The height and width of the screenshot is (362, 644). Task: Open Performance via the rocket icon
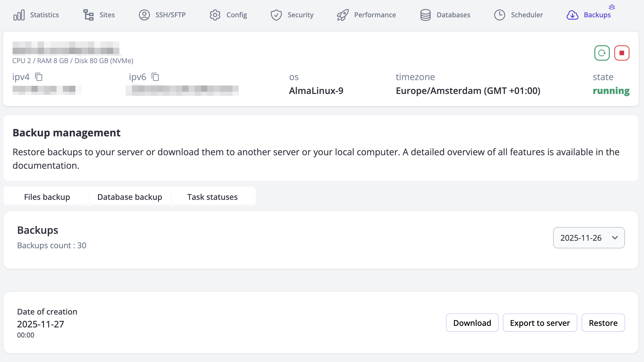coord(343,15)
